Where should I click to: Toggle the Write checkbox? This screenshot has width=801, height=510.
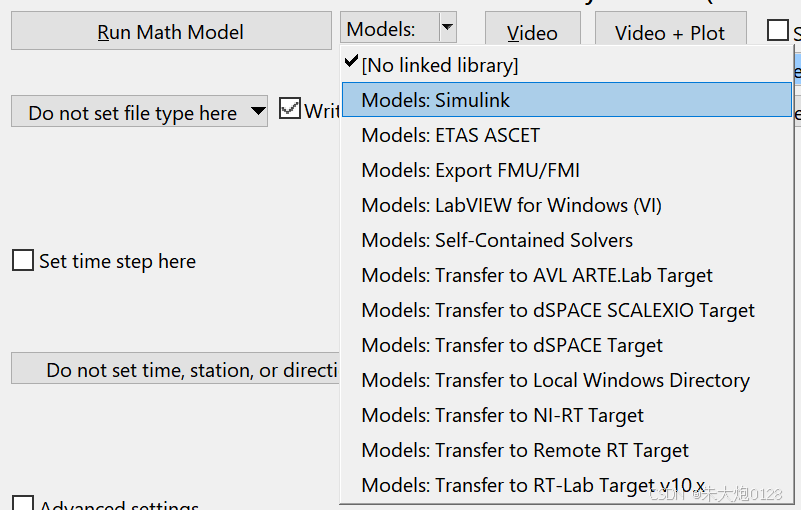click(290, 108)
